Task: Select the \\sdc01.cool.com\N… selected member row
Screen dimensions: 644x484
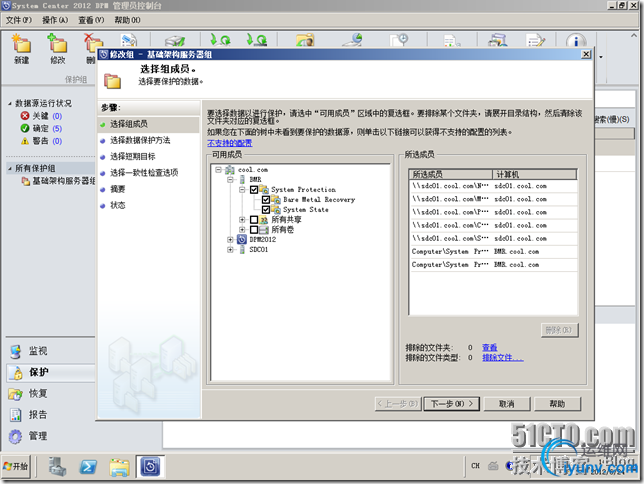Action: pyautogui.click(x=493, y=186)
